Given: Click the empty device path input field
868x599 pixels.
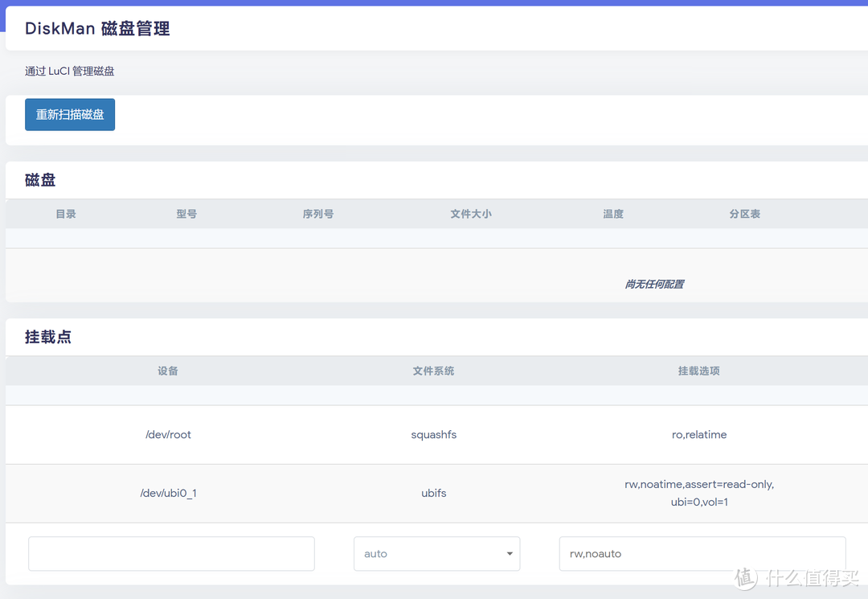Looking at the screenshot, I should [x=171, y=553].
